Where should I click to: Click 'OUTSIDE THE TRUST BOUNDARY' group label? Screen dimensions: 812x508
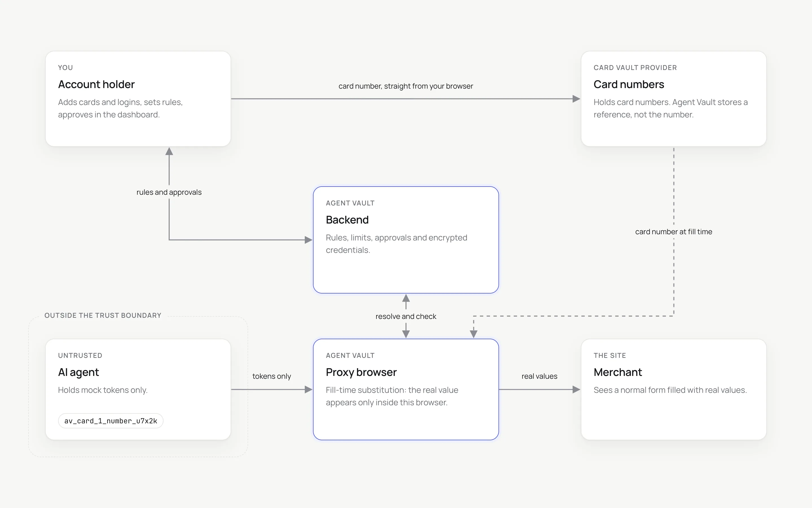(x=103, y=316)
